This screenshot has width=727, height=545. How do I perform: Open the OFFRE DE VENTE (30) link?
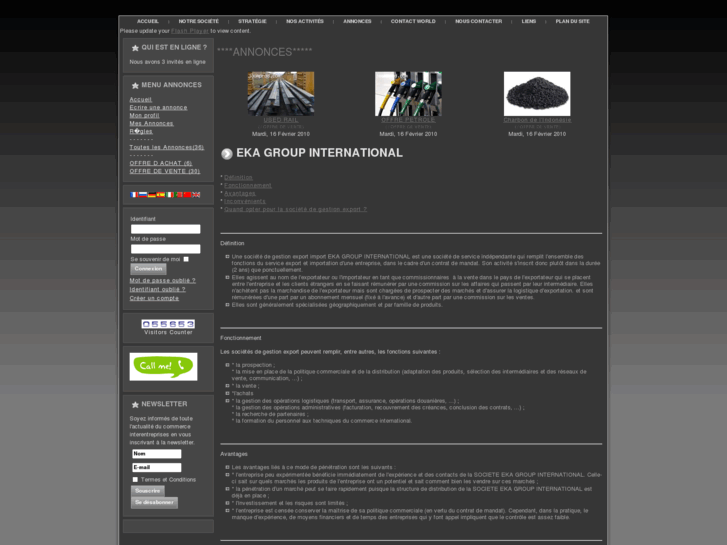point(165,171)
